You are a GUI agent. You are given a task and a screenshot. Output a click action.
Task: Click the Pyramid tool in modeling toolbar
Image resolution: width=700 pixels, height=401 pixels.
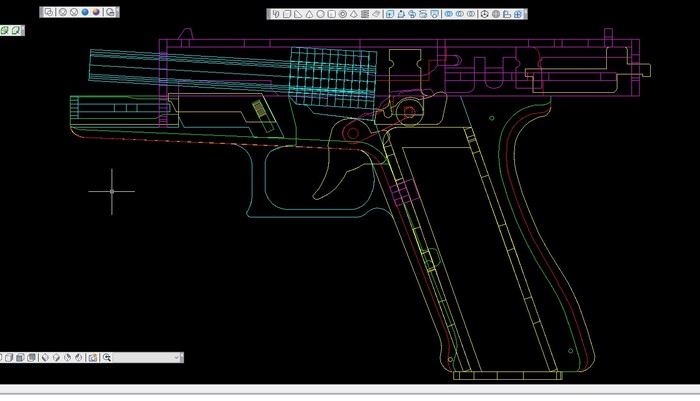(x=354, y=14)
